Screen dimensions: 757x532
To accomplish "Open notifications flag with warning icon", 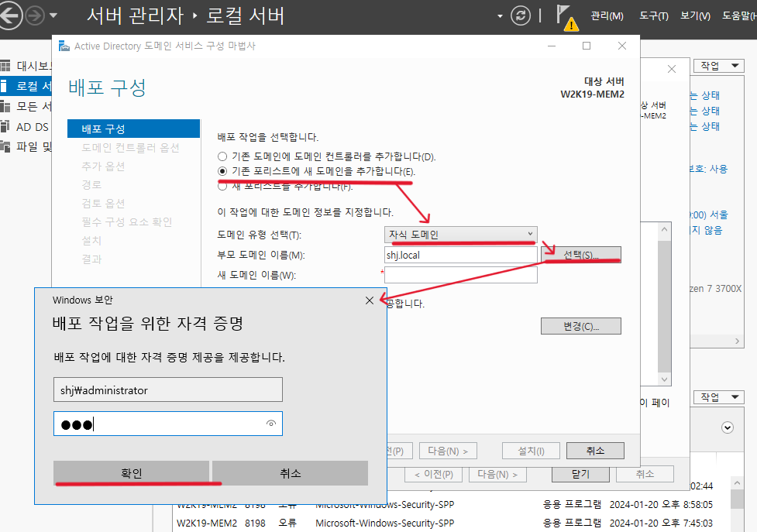I will tap(566, 17).
